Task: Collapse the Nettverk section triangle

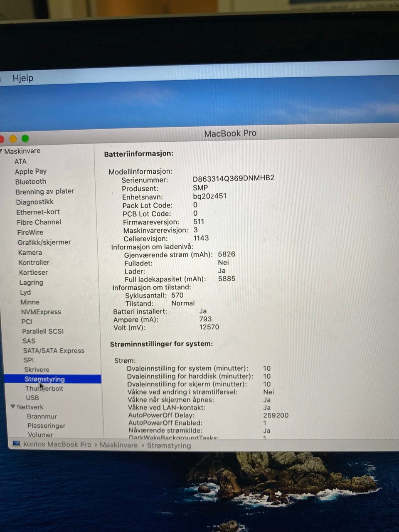Action: click(13, 407)
